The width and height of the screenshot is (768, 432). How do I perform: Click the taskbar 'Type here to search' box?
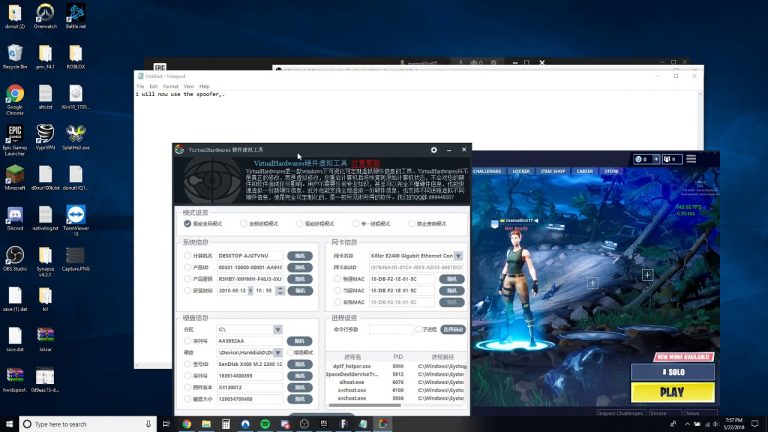pos(88,424)
